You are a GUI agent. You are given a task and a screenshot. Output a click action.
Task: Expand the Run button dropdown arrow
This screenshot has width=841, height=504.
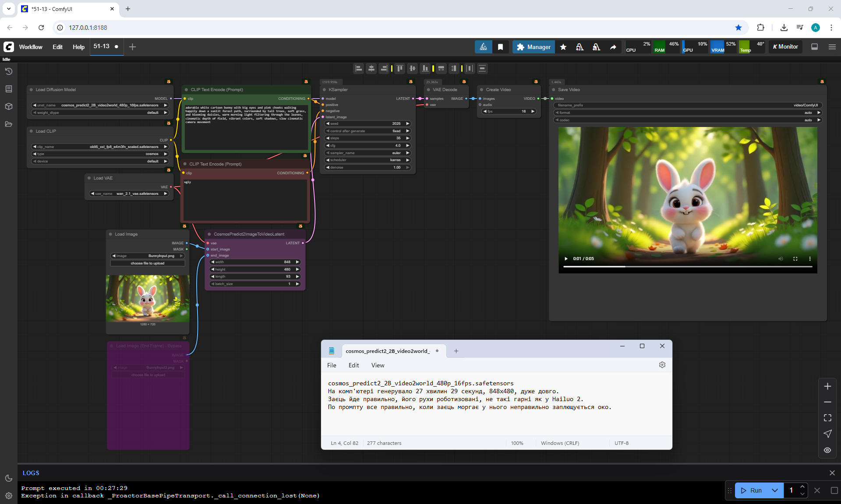pos(775,490)
